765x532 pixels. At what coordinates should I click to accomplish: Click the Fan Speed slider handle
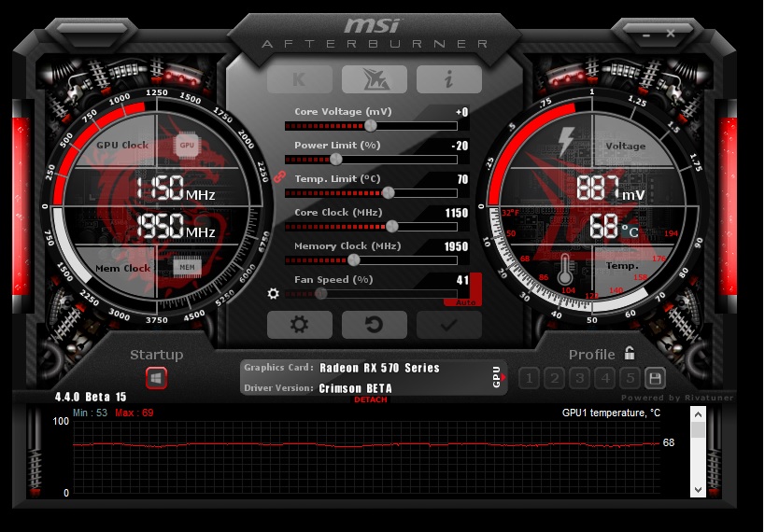[321, 294]
